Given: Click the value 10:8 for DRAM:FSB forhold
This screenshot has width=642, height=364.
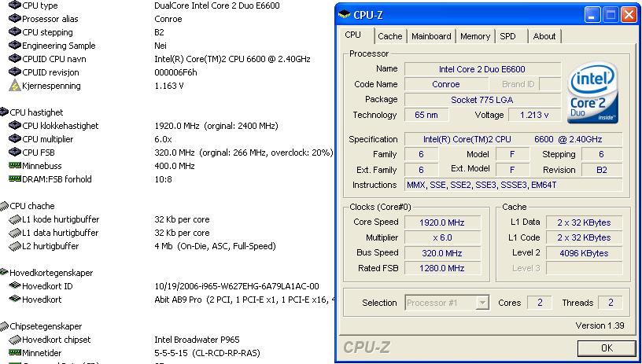Looking at the screenshot, I should [x=164, y=179].
